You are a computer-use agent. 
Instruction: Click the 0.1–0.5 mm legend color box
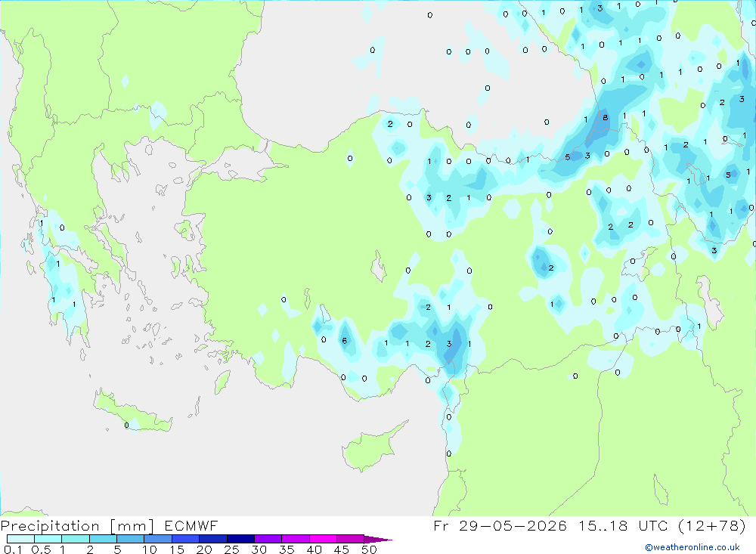click(x=20, y=539)
